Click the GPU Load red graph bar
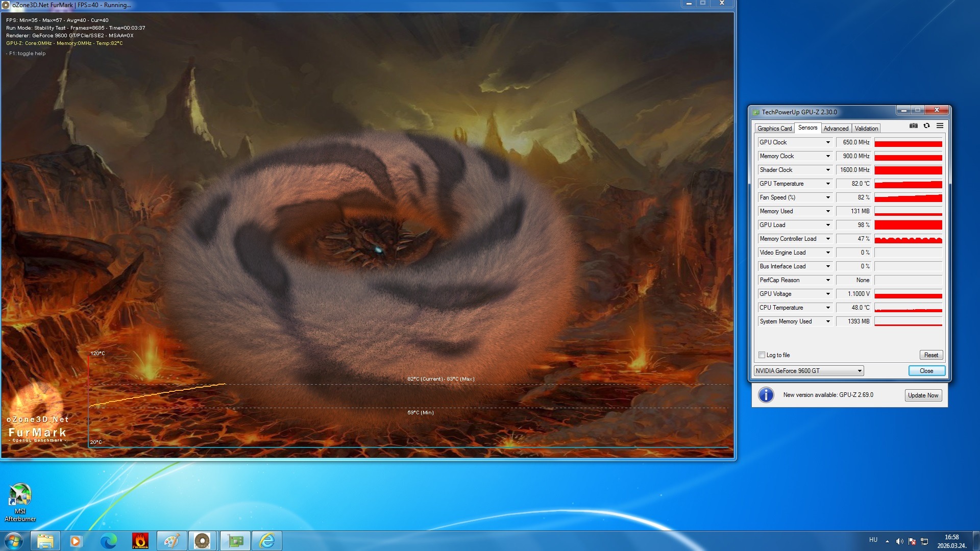The image size is (980, 551). click(908, 225)
